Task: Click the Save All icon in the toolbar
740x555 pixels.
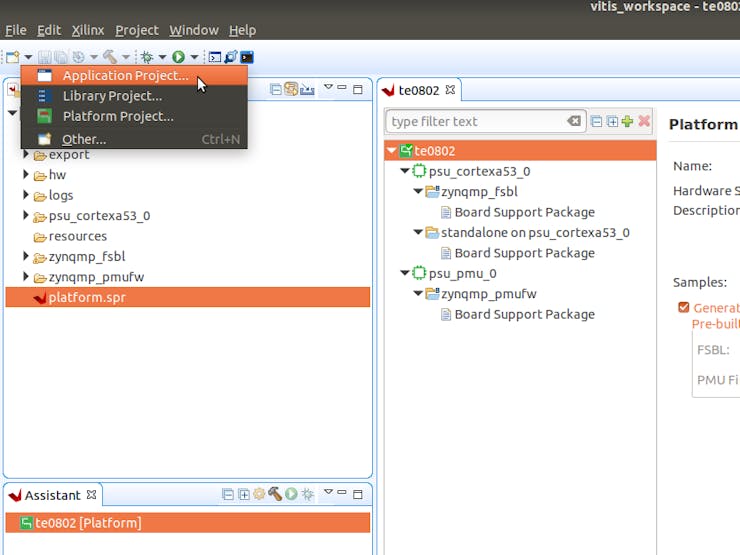Action: click(61, 57)
